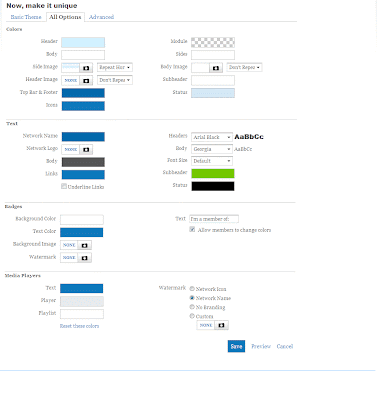
Task: Pick the Icons color swatch
Action: coord(83,106)
